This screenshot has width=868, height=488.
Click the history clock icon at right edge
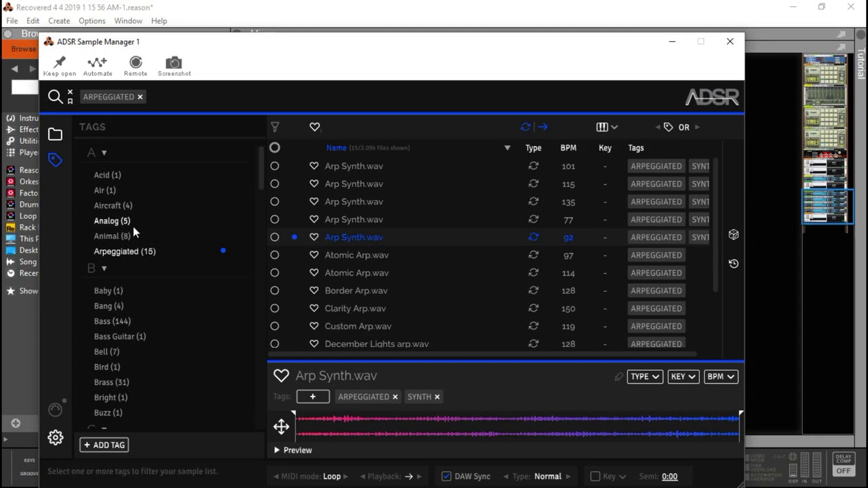(734, 264)
